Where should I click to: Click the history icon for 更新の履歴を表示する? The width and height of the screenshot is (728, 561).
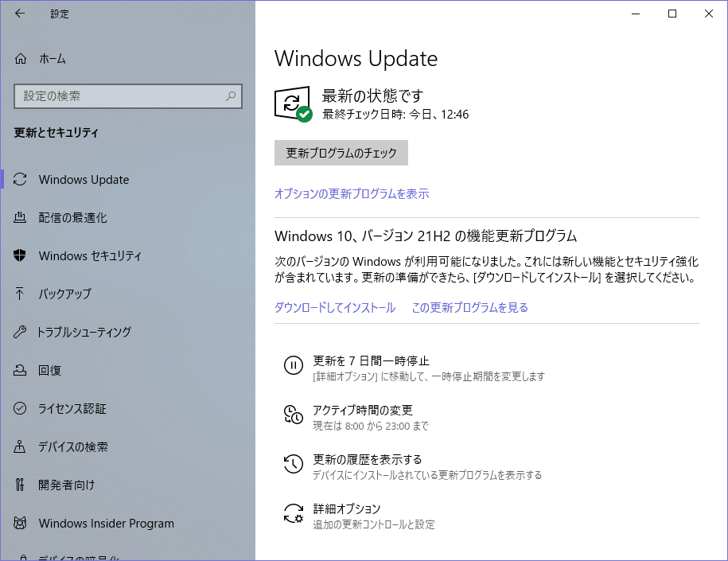[294, 464]
